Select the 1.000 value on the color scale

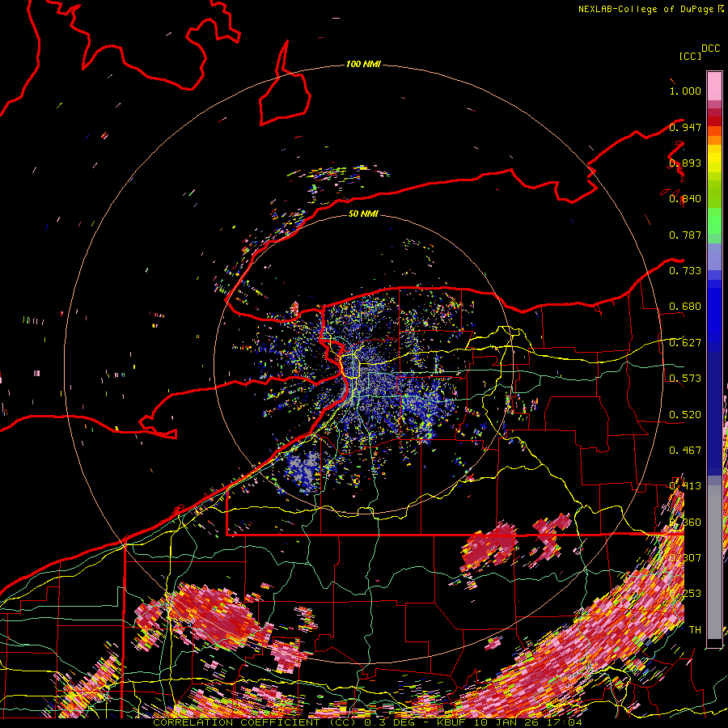[685, 91]
